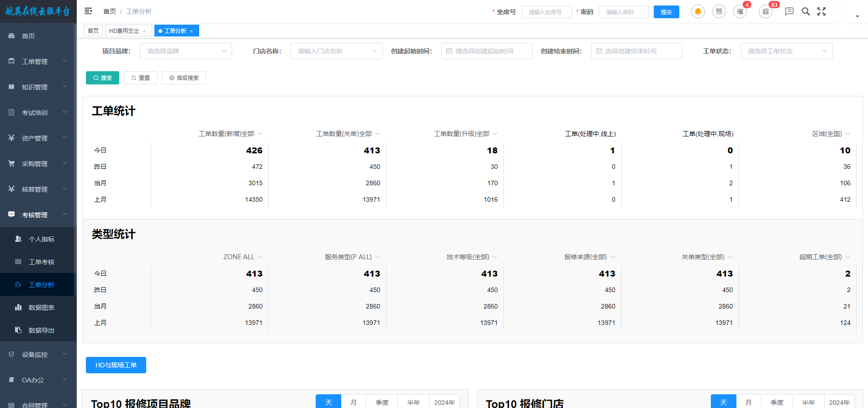Click the 创建起始时间 date input field

tap(487, 51)
